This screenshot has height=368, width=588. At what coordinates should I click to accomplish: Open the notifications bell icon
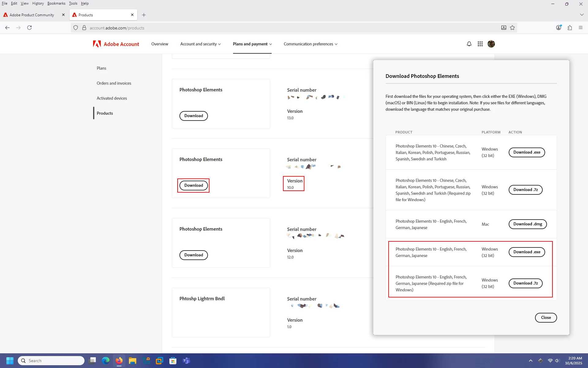click(x=469, y=44)
